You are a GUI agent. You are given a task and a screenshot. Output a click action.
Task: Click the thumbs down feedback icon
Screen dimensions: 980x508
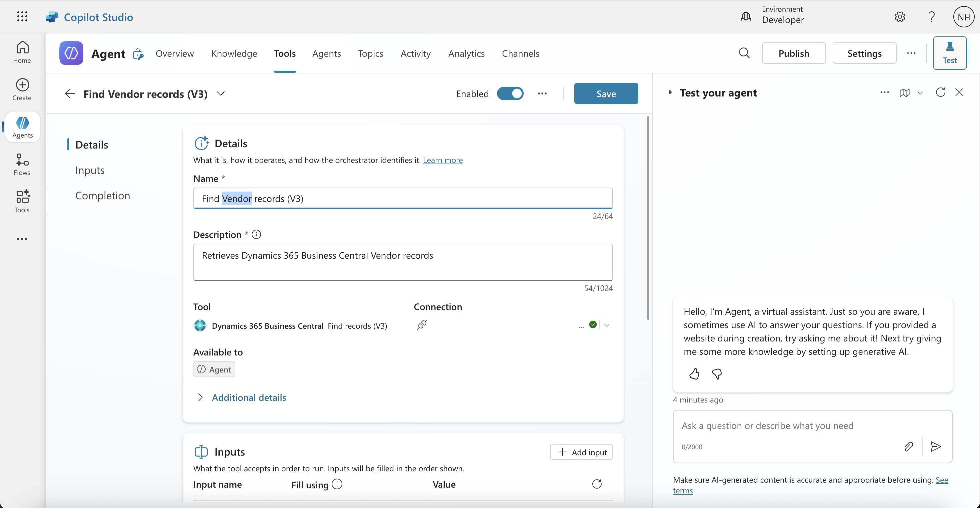[717, 374]
